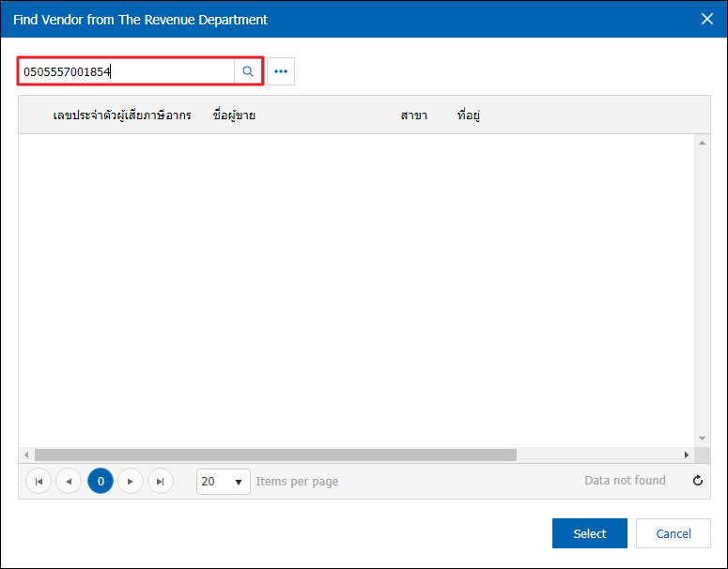Open the items per page dropdown
The width and height of the screenshot is (728, 569).
point(224,482)
